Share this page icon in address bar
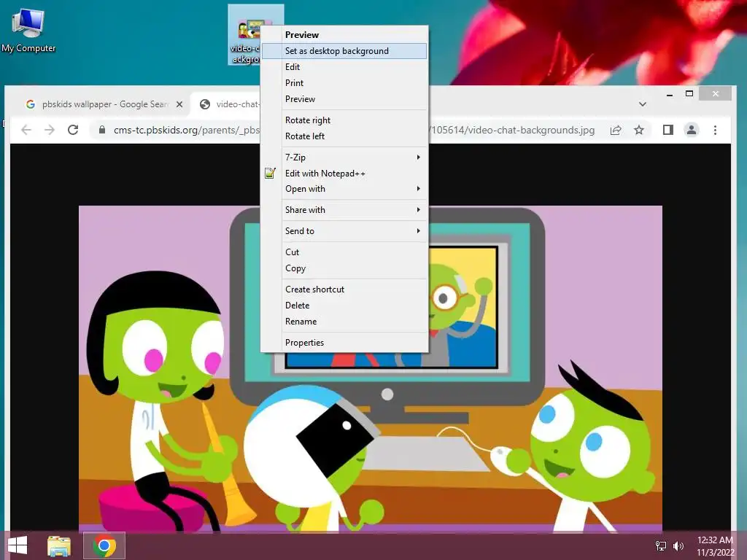 click(616, 130)
